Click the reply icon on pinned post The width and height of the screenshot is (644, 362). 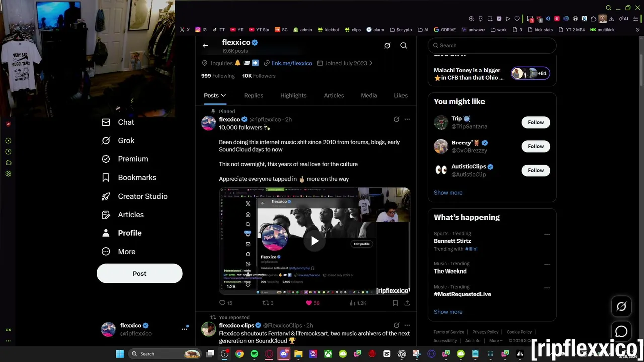(x=222, y=303)
